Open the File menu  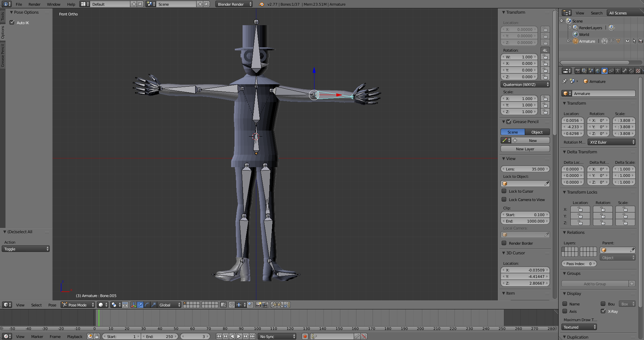pos(19,4)
